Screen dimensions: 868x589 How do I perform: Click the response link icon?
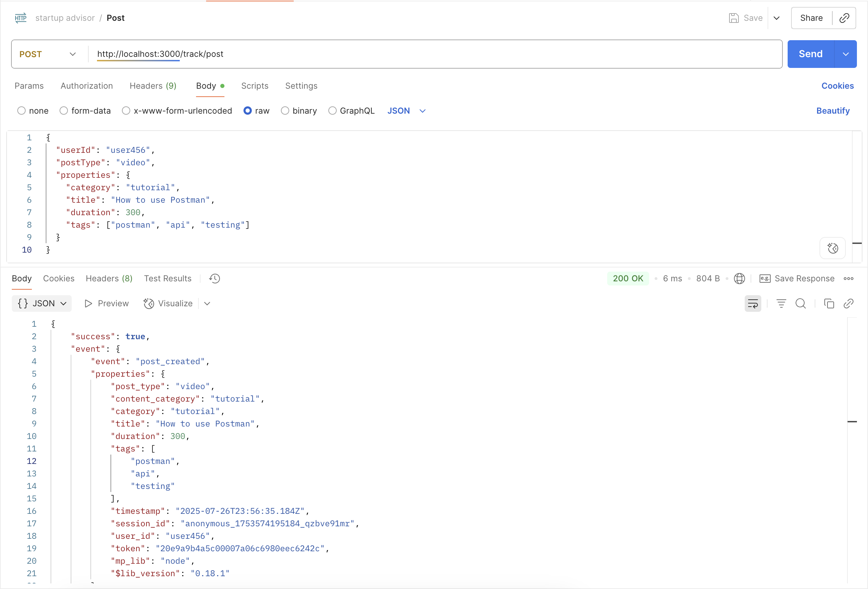(849, 304)
